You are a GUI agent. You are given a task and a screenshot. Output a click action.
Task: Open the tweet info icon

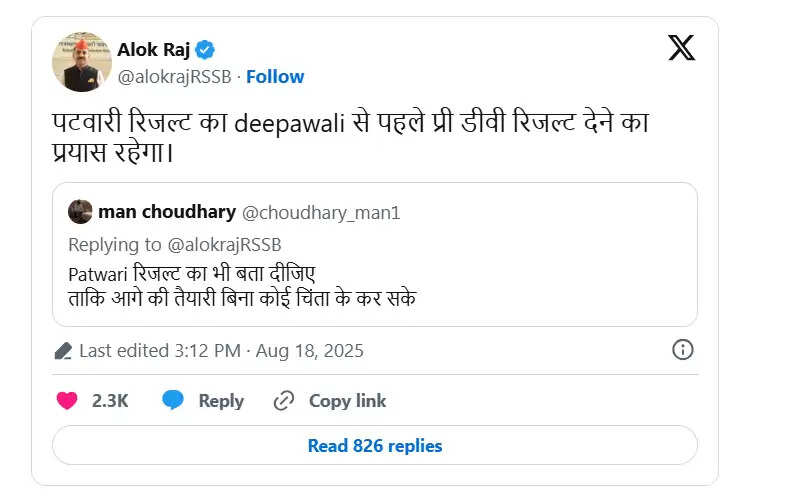click(x=683, y=350)
